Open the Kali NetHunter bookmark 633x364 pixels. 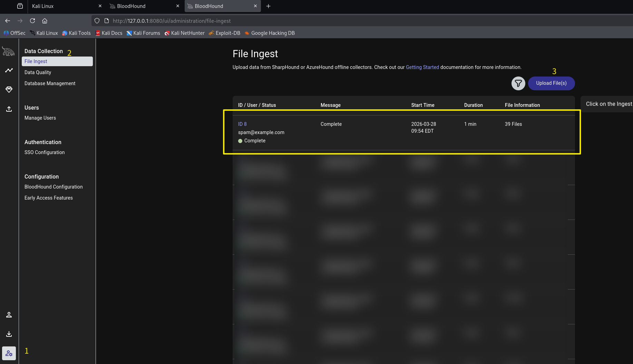[x=184, y=33]
